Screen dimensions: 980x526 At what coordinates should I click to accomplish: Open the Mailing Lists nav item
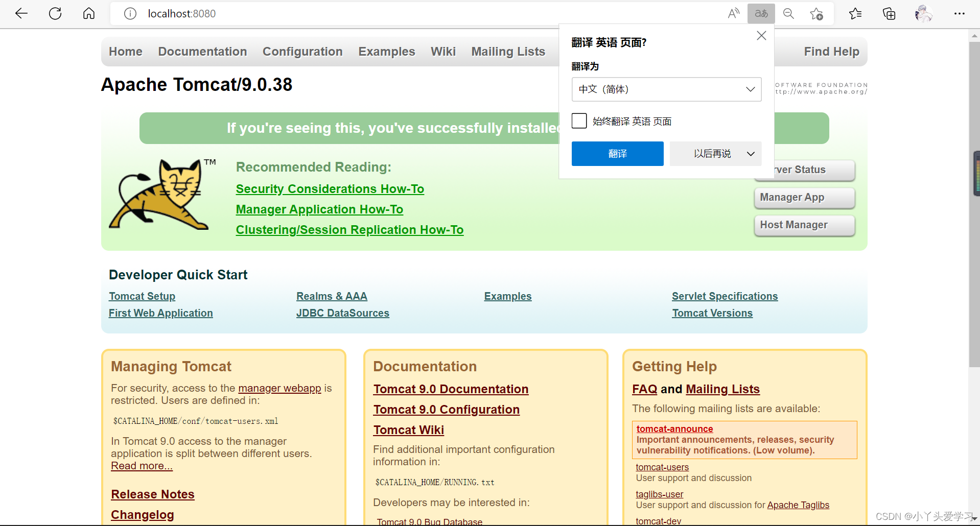click(x=508, y=52)
